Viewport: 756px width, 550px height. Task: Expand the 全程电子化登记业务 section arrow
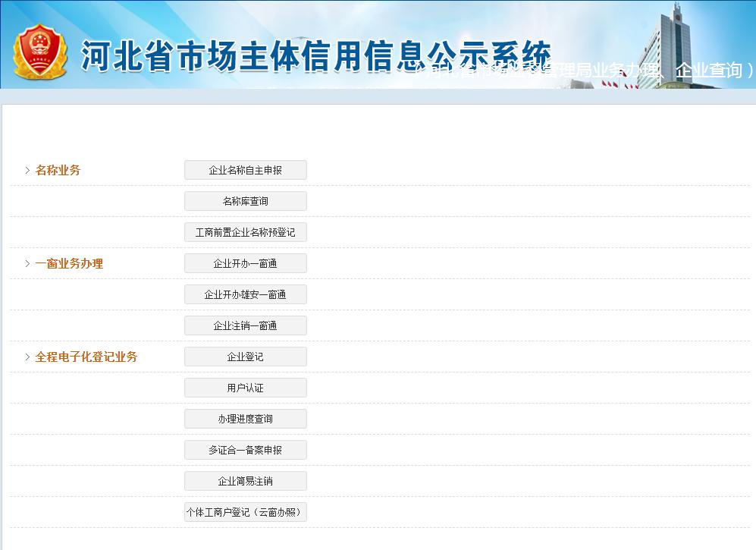[x=27, y=357]
